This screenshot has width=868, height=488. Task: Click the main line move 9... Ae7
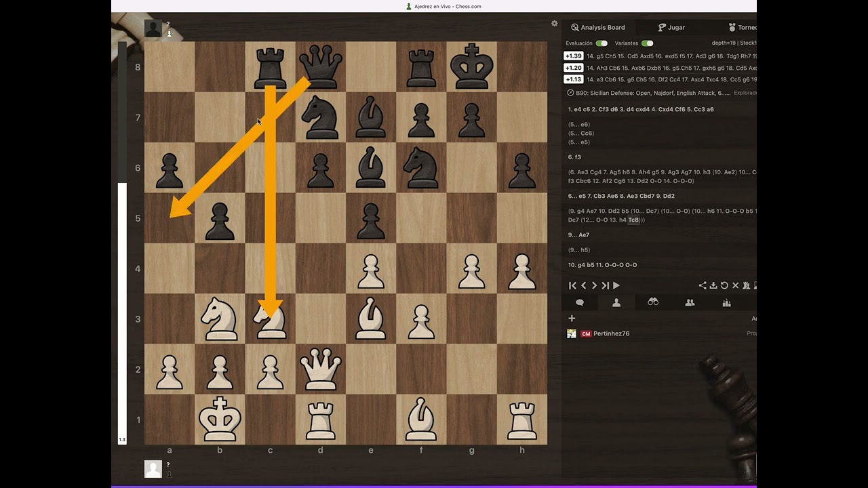(578, 235)
